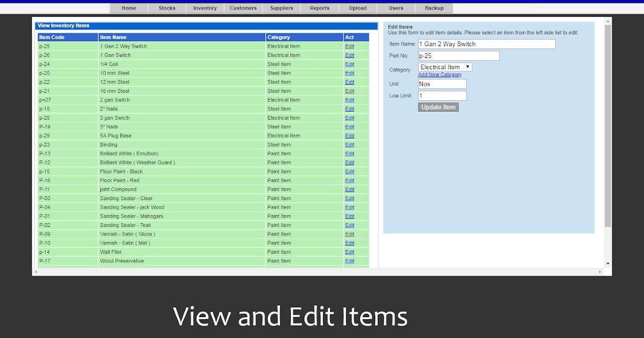
Task: Select the Low Limit input field
Action: click(442, 95)
